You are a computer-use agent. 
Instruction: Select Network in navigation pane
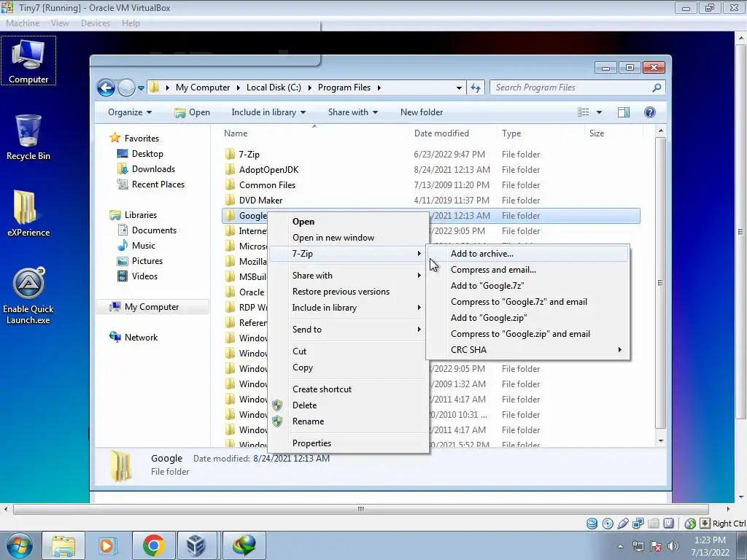(x=141, y=338)
